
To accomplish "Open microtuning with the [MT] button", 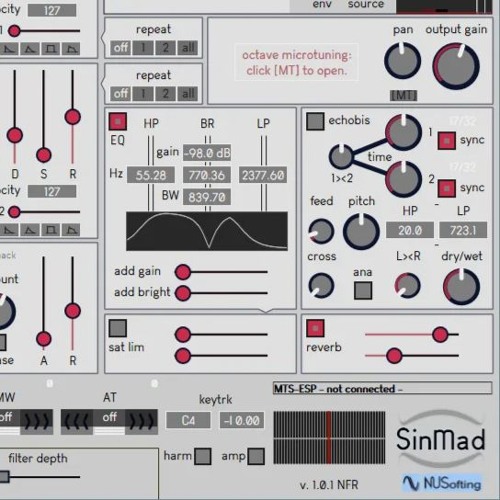I will pyautogui.click(x=403, y=96).
